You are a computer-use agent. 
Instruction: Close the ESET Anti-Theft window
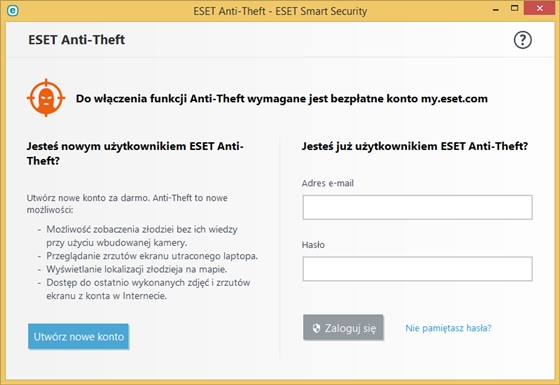click(539, 8)
